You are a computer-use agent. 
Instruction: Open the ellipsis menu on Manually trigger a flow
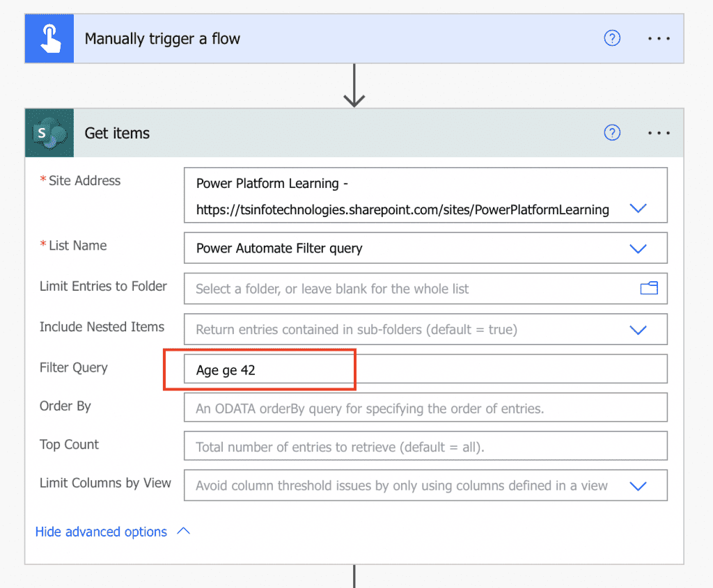point(659,38)
